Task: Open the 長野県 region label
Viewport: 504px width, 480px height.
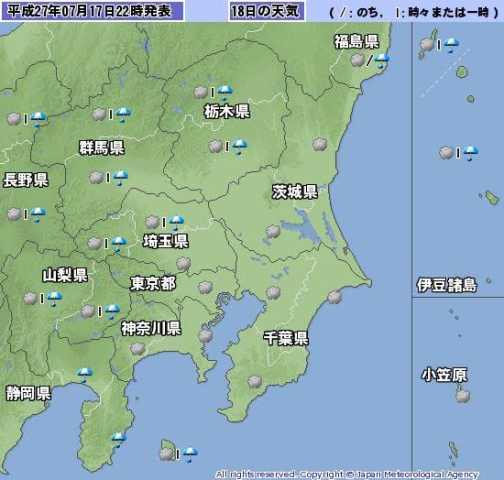Action: tap(26, 180)
